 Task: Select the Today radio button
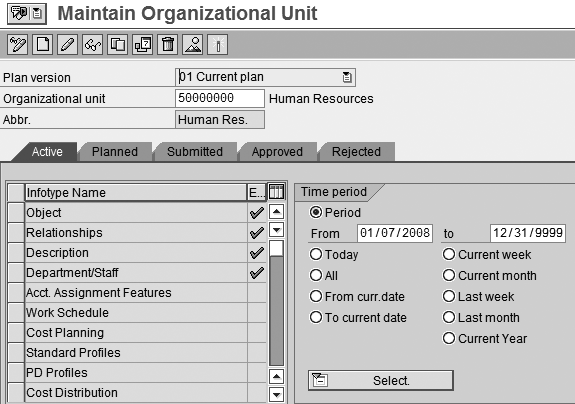coord(316,254)
